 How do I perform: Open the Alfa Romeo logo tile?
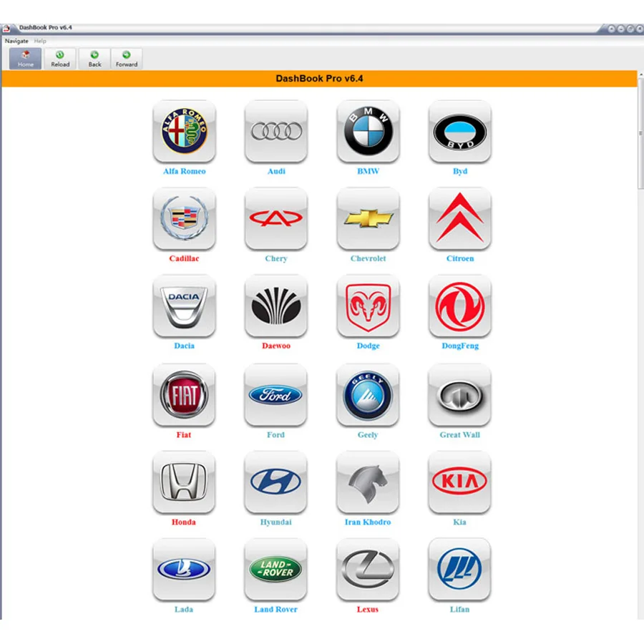point(184,132)
